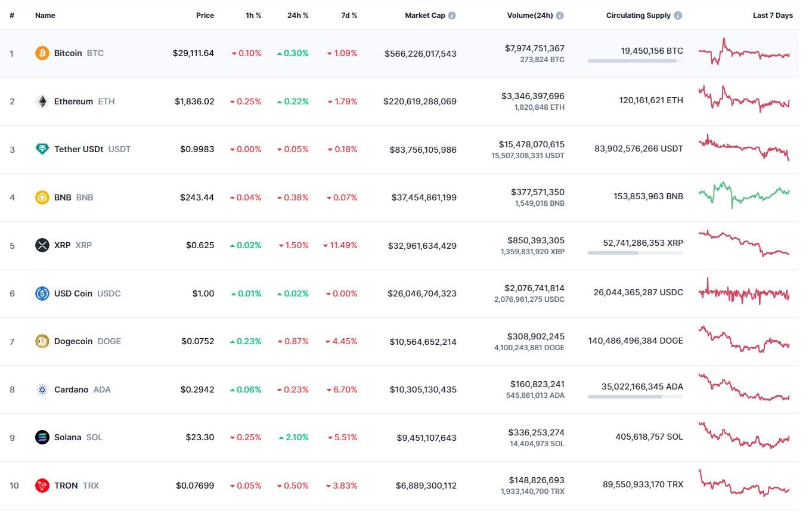Screen dimensions: 812x513
Task: Click the TRON logo icon
Action: 42,486
